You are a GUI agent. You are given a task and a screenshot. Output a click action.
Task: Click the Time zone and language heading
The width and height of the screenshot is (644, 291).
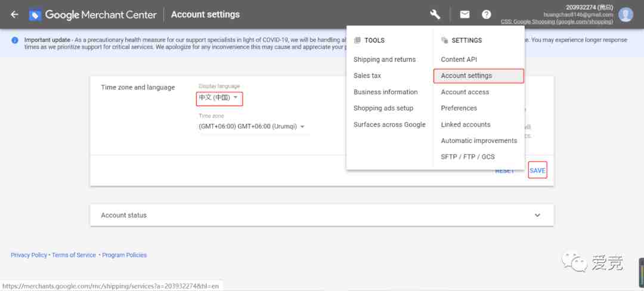pos(138,88)
